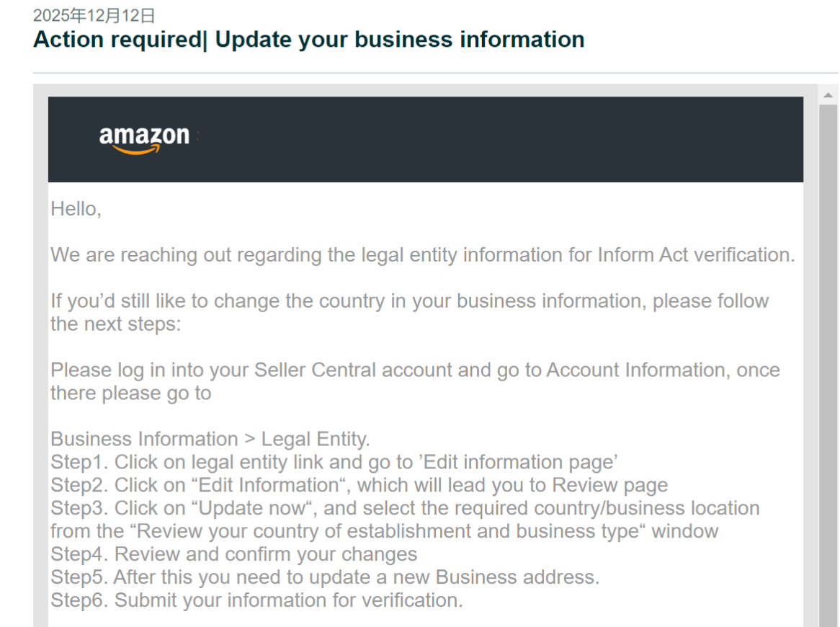Viewport: 840px width, 627px height.
Task: Click the words "Account Information" in paragraph
Action: click(635, 370)
